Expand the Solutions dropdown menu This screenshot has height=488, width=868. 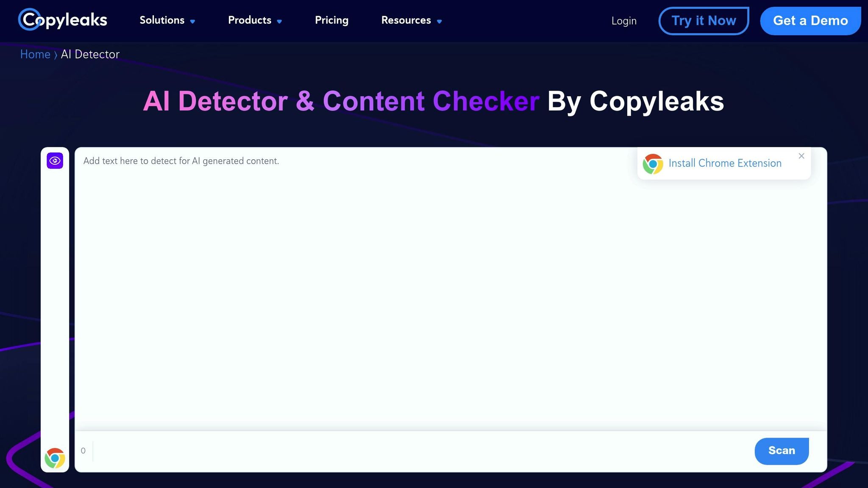(167, 20)
